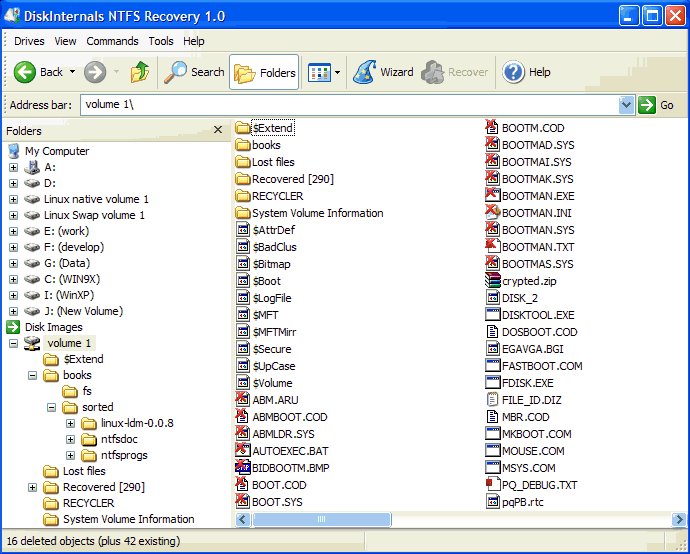Viewport: 690px width, 554px height.
Task: Expand the ntfsdoc folder node
Action: 70,439
